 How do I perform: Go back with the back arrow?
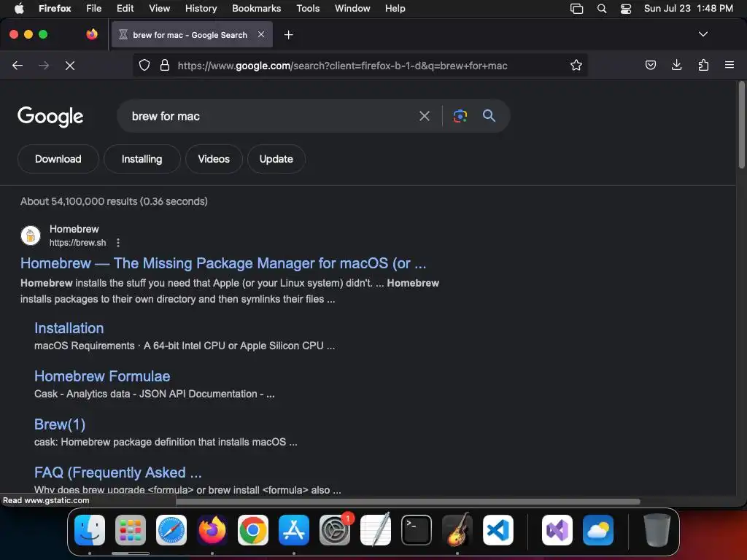18,65
